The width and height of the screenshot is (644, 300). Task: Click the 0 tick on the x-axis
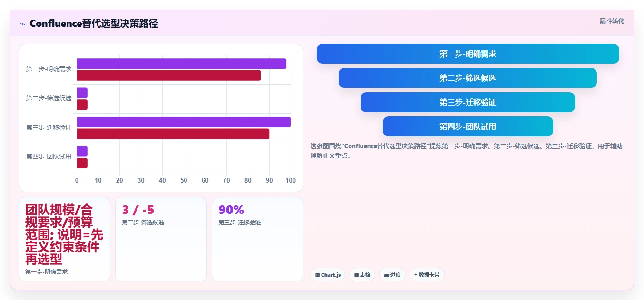click(77, 180)
